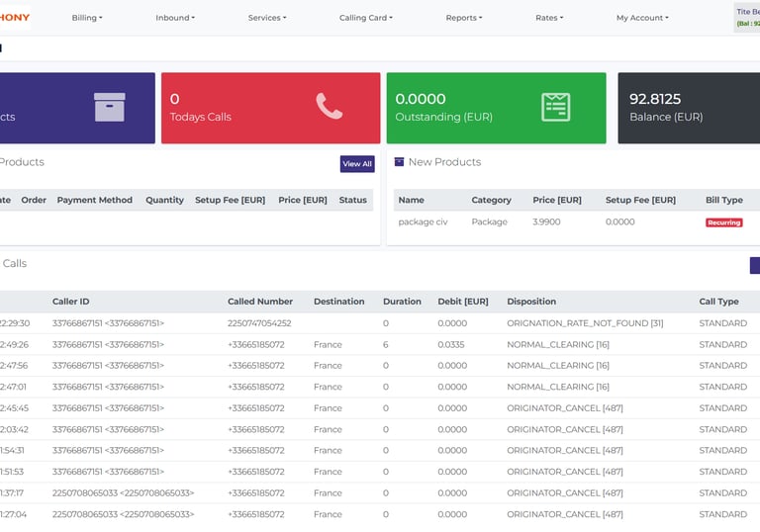Click the Debit [EUR] column header

(463, 302)
